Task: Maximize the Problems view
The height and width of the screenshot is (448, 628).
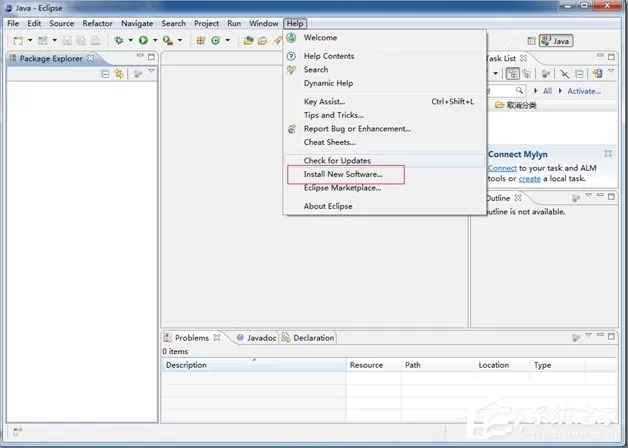Action: 611,336
